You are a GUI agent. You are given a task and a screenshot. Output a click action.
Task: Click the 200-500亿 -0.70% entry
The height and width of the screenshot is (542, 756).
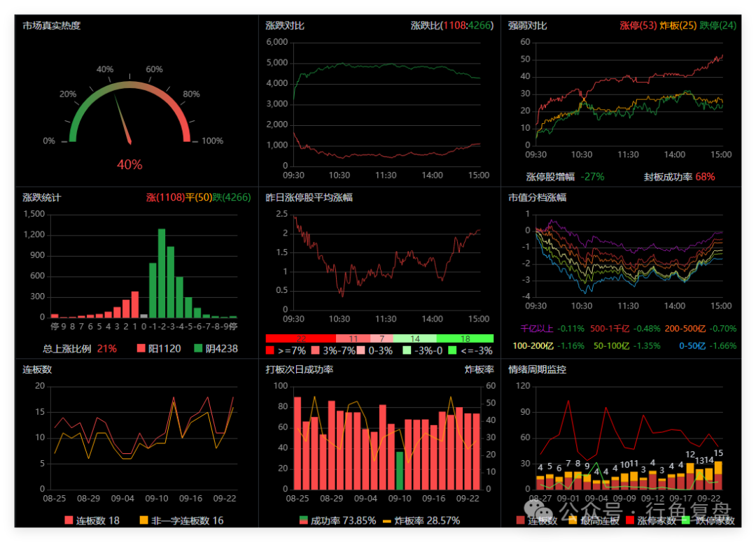coord(701,329)
